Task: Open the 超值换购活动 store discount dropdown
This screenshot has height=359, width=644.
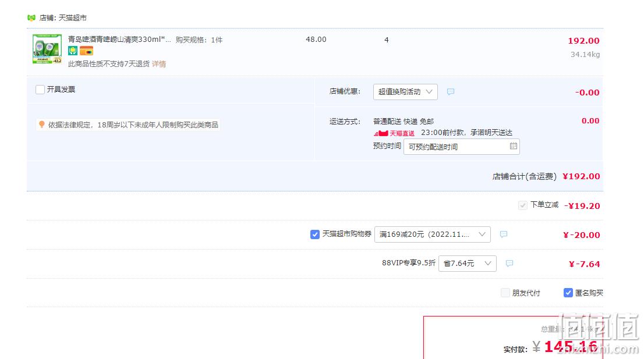Action: 405,92
